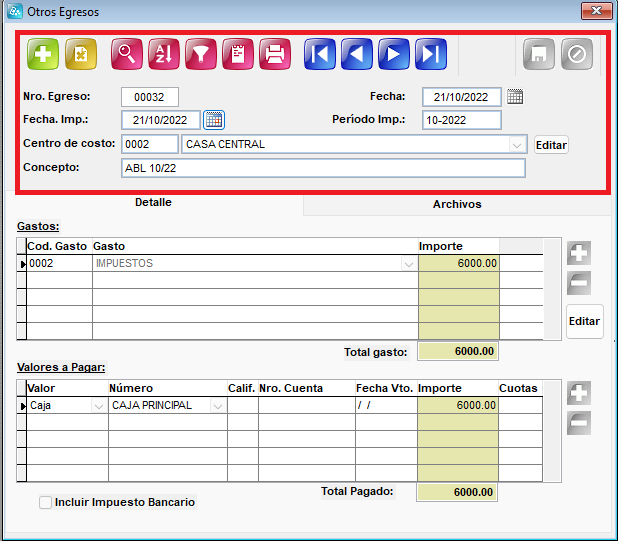Toggle Incluir Impuesto Bancario checkbox

click(45, 502)
